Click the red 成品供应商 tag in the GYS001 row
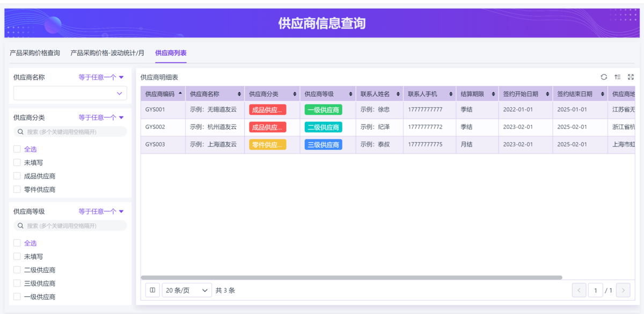 (x=267, y=109)
